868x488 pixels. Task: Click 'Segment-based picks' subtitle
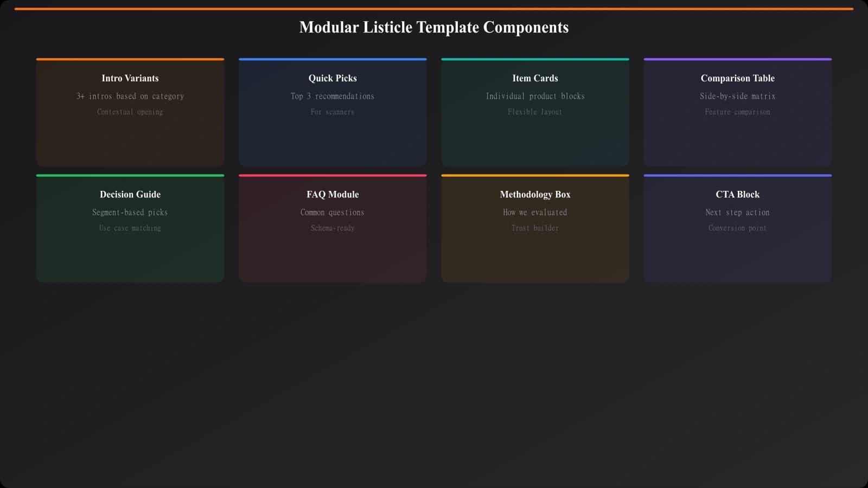[x=130, y=212]
